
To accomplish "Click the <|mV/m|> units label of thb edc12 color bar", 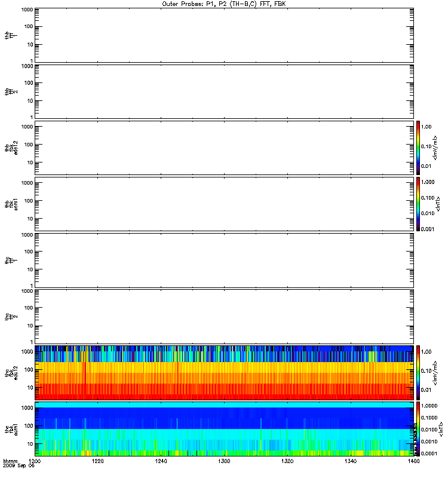I will 435,148.
